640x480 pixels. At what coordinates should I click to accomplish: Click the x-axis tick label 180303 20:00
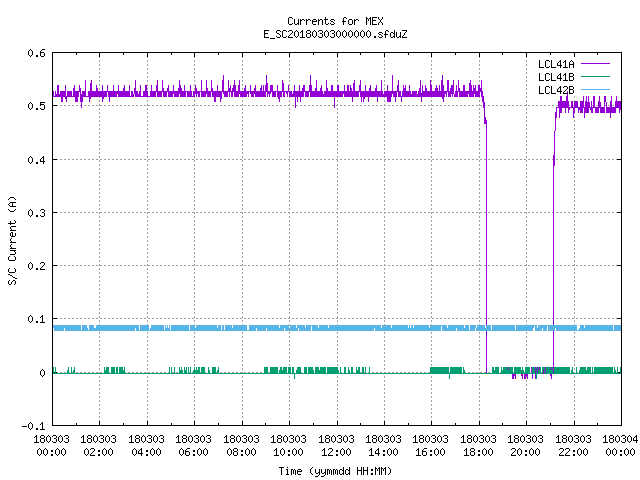tap(525, 446)
